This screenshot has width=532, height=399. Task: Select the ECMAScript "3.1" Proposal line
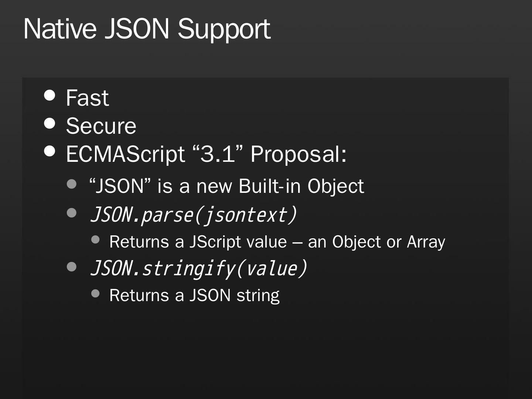tap(206, 154)
